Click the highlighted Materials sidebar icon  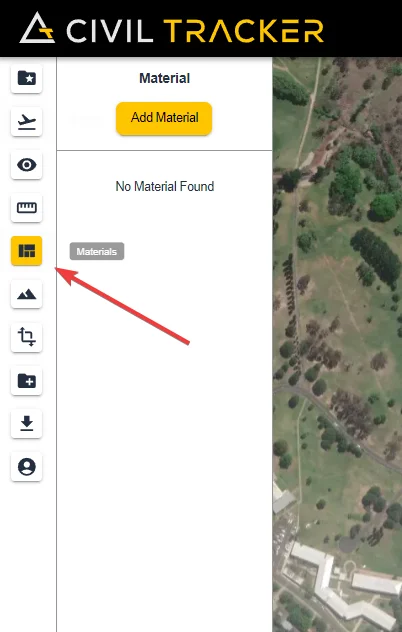point(27,251)
